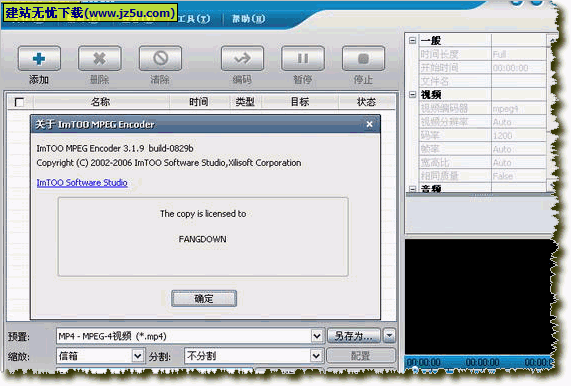Close the About ImTOO MPEG Encoder dialog
Viewport: 571px width, 386px height.
coord(369,124)
